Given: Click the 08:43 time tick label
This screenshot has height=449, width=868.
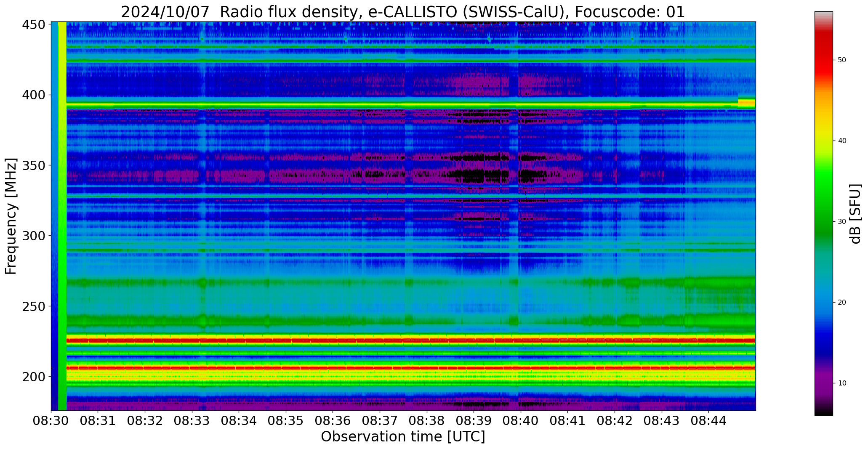Looking at the screenshot, I should tap(661, 421).
